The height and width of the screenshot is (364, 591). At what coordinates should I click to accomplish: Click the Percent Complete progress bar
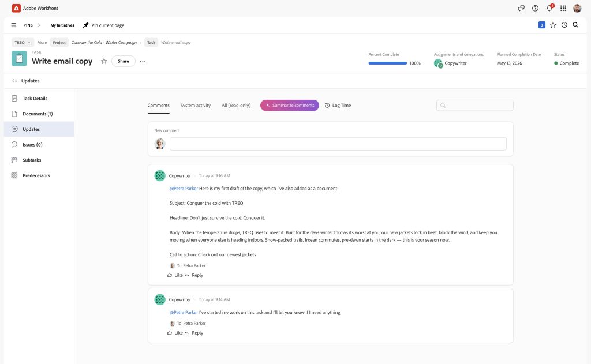387,63
